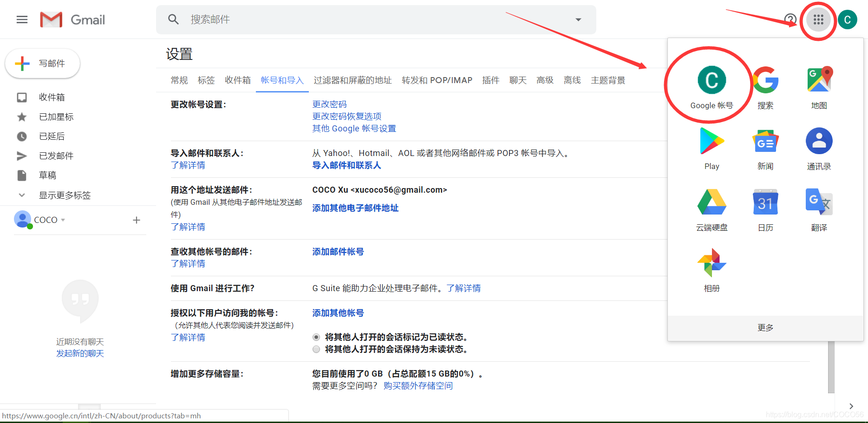Open the COCO chat avatar
The height and width of the screenshot is (423, 868).
23,219
